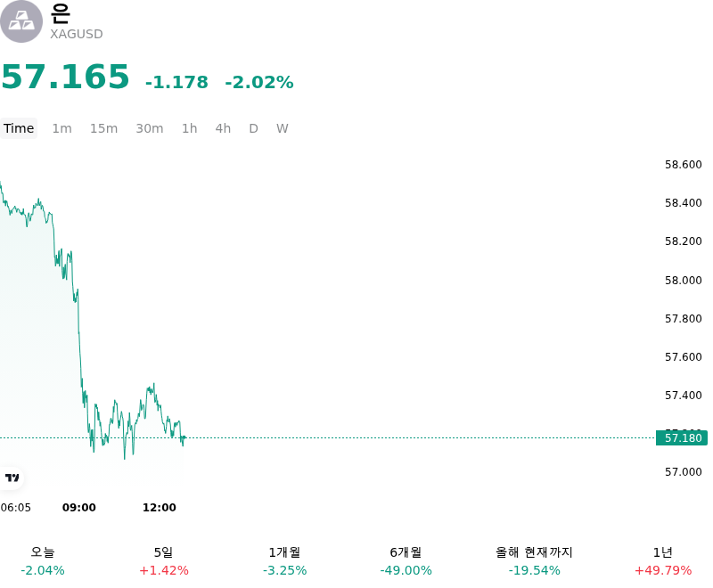The width and height of the screenshot is (713, 588).
Task: Select the 올해 현재까지 range
Action: 534,561
